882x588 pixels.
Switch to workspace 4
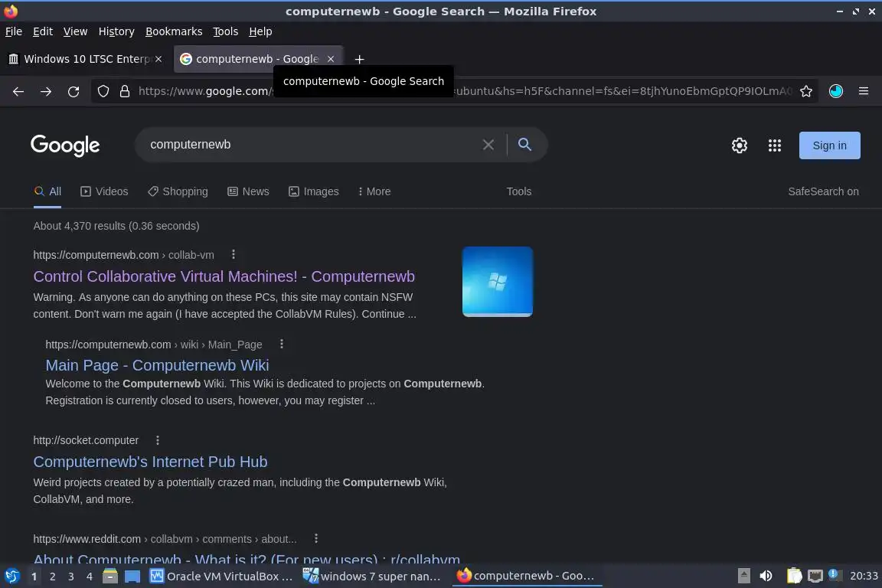pyautogui.click(x=90, y=577)
